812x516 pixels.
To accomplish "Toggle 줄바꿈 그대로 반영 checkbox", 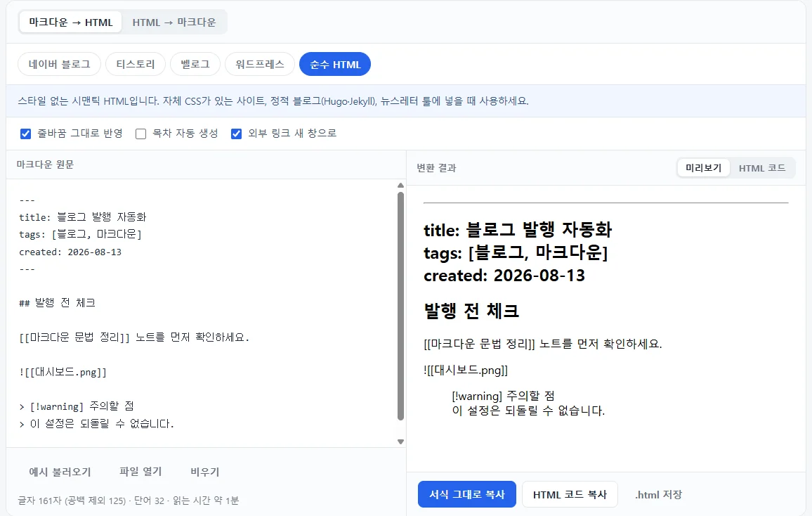I will tap(25, 134).
